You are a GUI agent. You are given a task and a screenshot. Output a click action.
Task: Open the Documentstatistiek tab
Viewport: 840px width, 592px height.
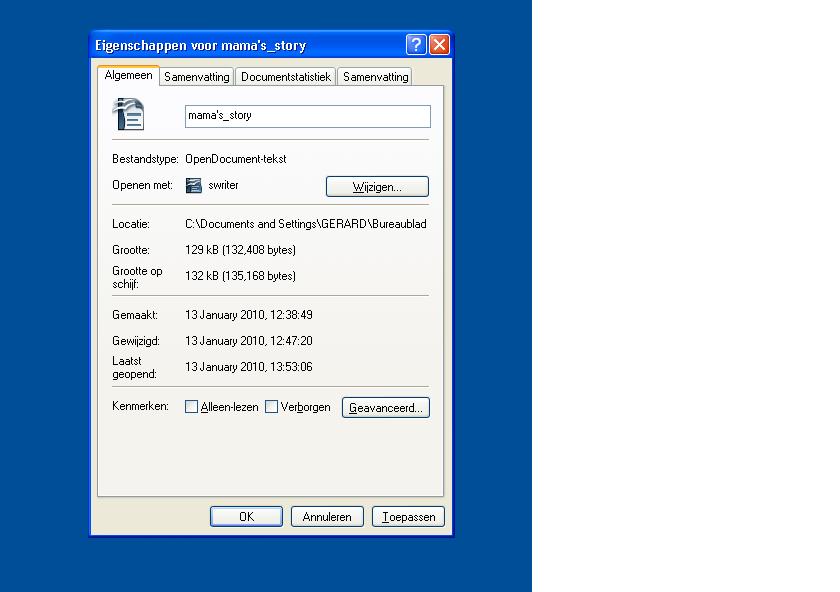[285, 77]
